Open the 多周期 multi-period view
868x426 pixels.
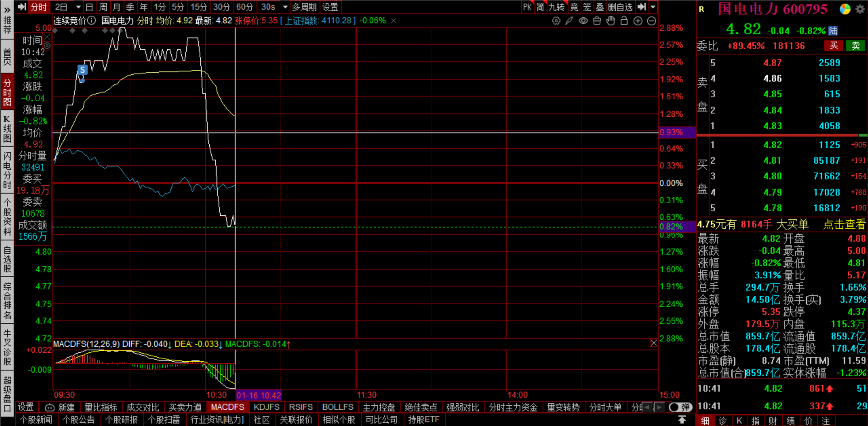pos(304,7)
